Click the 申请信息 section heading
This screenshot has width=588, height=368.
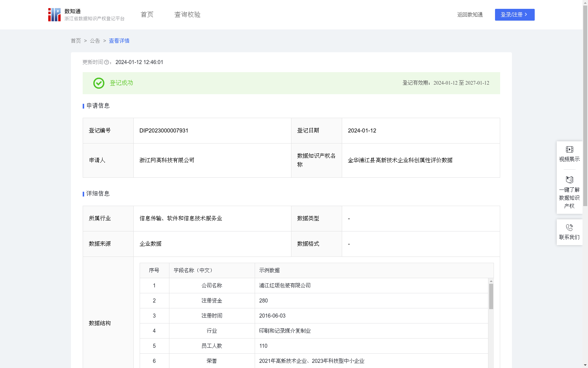pos(98,106)
